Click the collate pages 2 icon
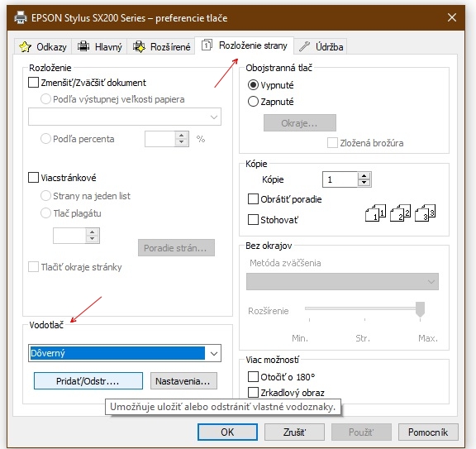Screen dimensions: 476x449 point(401,213)
